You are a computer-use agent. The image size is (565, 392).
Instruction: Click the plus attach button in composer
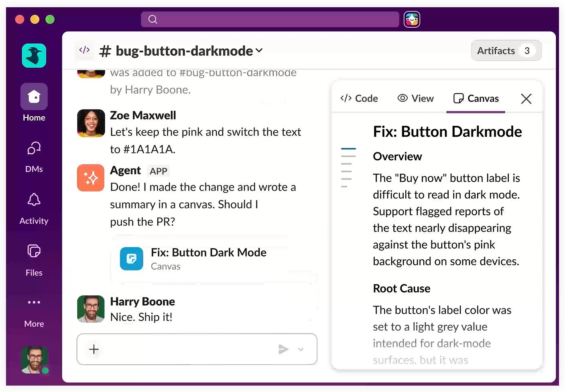pos(94,349)
